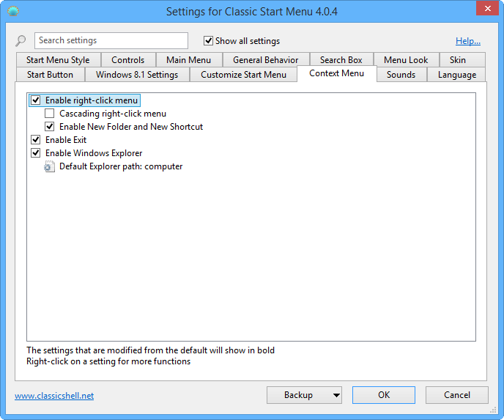Open the Windows 8.1 Settings tab
Image resolution: width=504 pixels, height=420 pixels.
pos(137,75)
